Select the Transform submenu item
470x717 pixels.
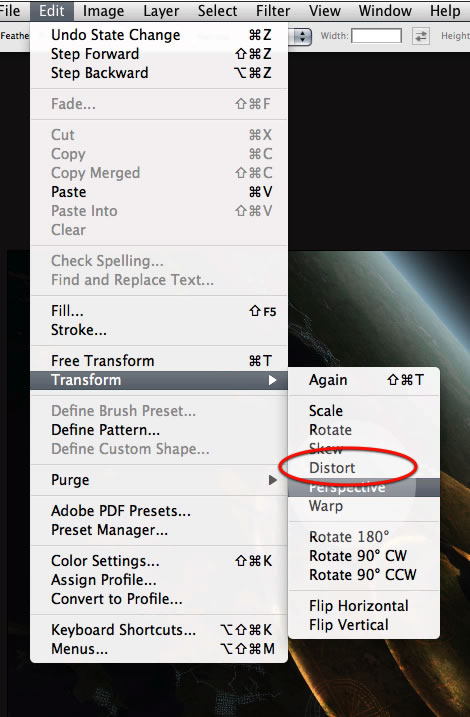[x=159, y=380]
